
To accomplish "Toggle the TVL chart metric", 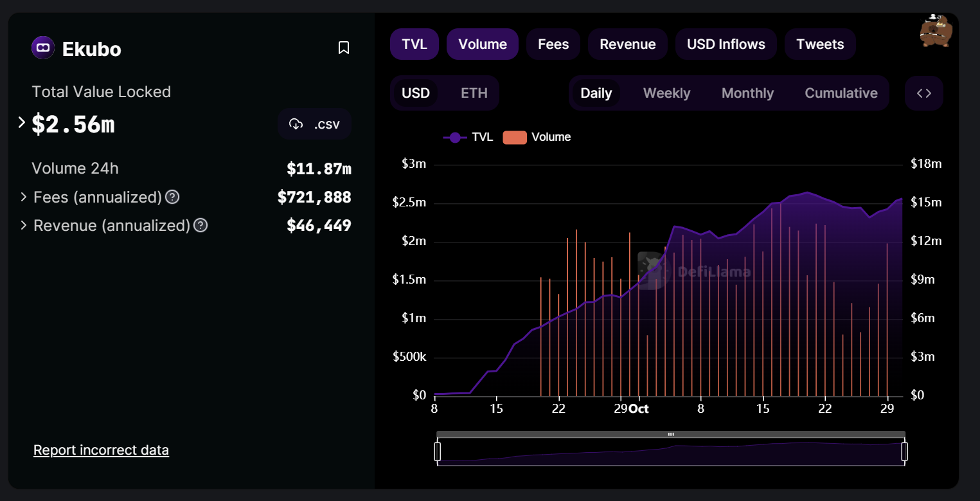I will click(414, 44).
